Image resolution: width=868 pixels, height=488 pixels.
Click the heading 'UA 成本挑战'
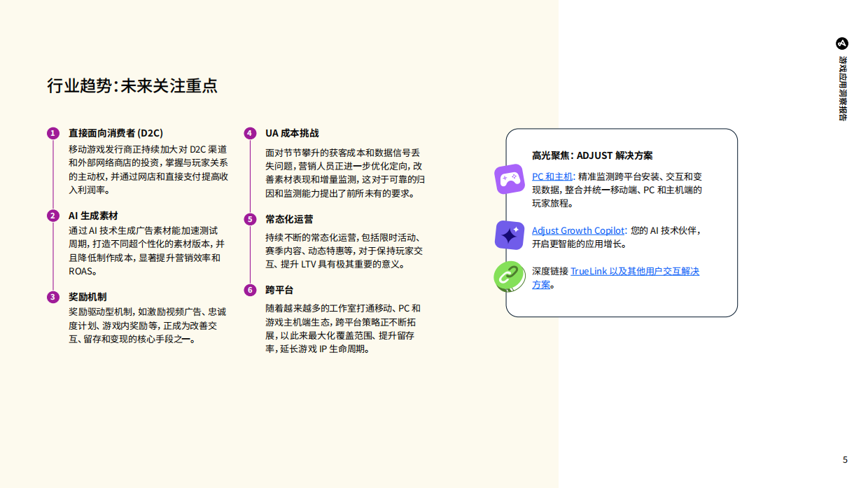[x=292, y=133]
